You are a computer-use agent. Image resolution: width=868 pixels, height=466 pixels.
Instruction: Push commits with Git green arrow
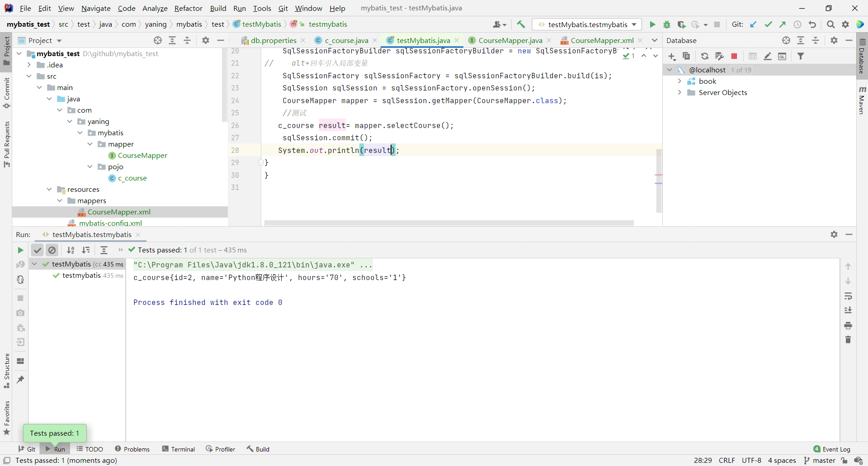pyautogui.click(x=783, y=24)
